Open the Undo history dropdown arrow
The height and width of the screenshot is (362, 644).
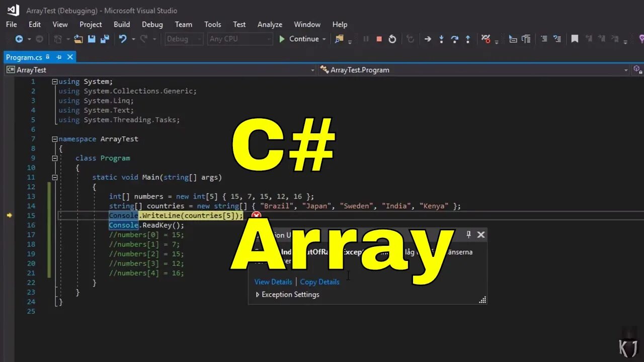click(x=133, y=39)
